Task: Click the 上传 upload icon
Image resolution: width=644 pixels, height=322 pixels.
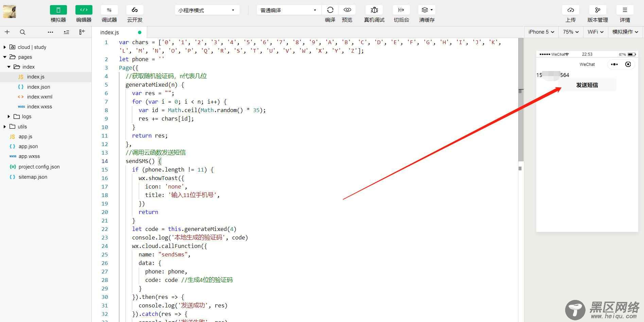Action: (571, 10)
